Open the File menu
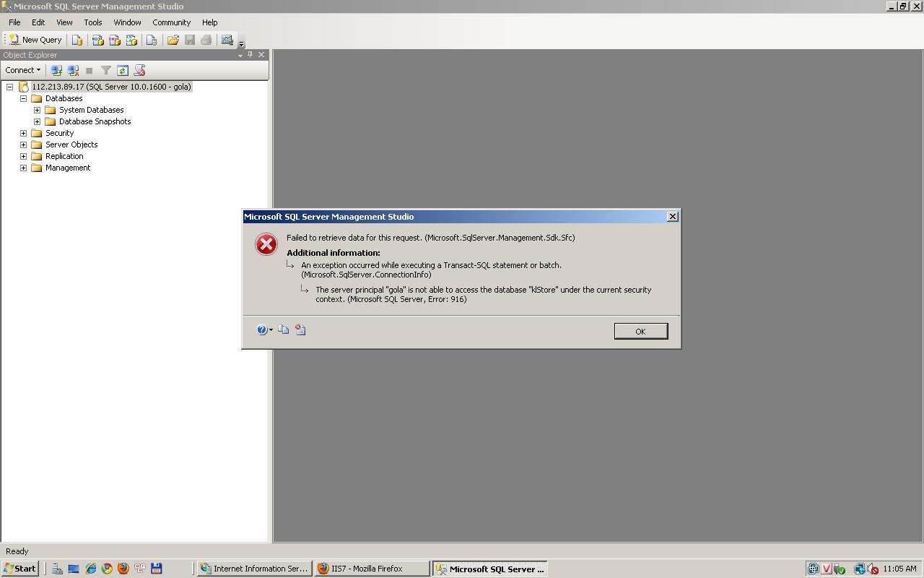The height and width of the screenshot is (578, 924). click(x=14, y=22)
